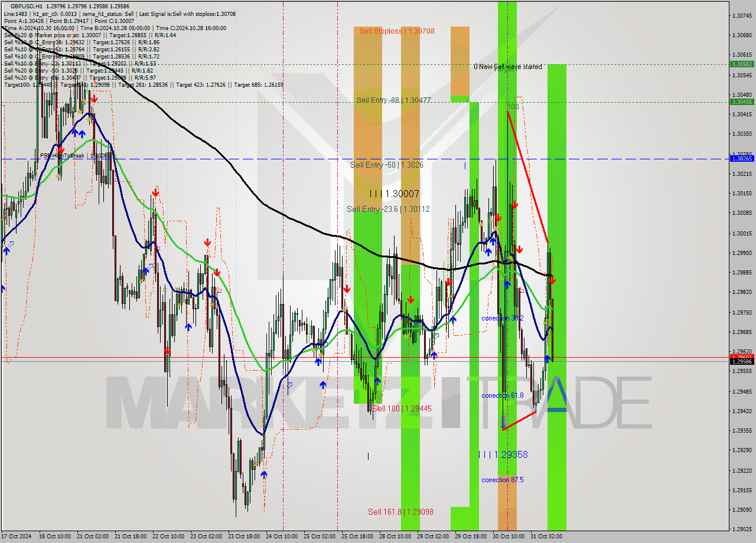Click the 1.29750 price axis label

[x=742, y=312]
